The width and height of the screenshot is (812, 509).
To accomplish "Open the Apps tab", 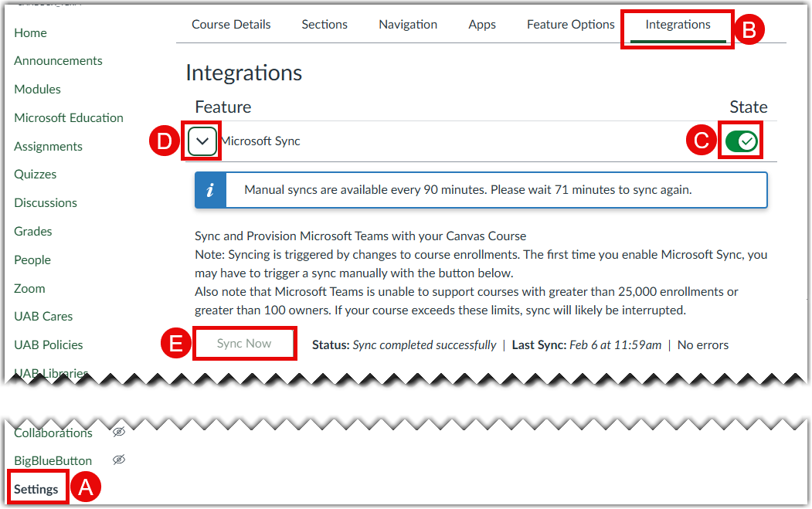I will [x=482, y=25].
